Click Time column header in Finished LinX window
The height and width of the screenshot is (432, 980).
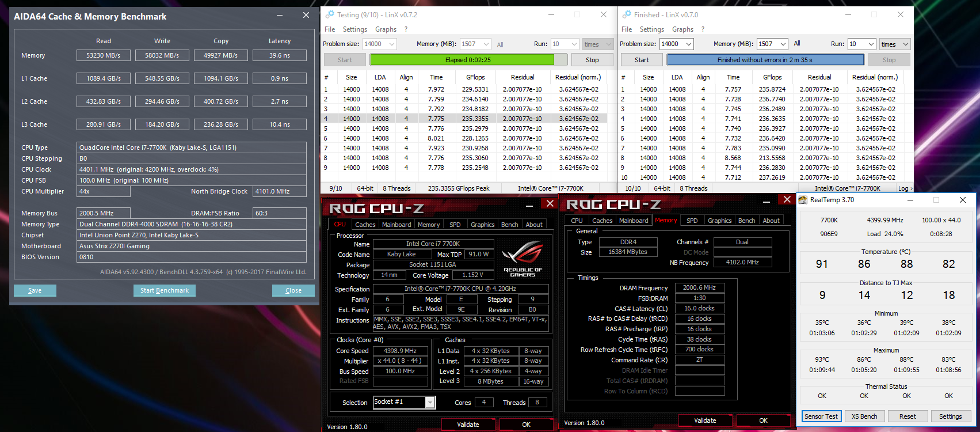tap(733, 77)
